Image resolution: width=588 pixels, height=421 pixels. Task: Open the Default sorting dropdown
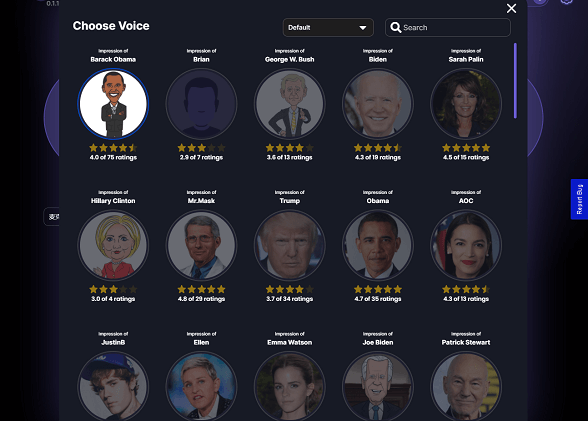(328, 27)
